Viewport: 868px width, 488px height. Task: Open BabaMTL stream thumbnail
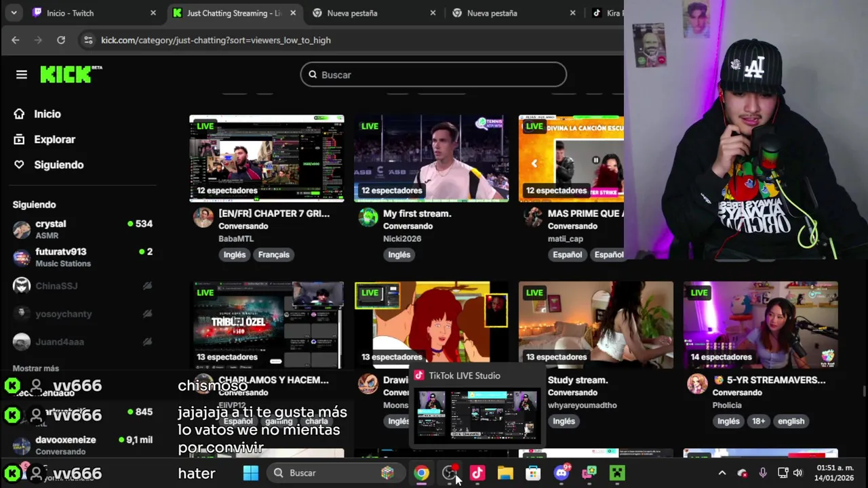click(x=267, y=159)
